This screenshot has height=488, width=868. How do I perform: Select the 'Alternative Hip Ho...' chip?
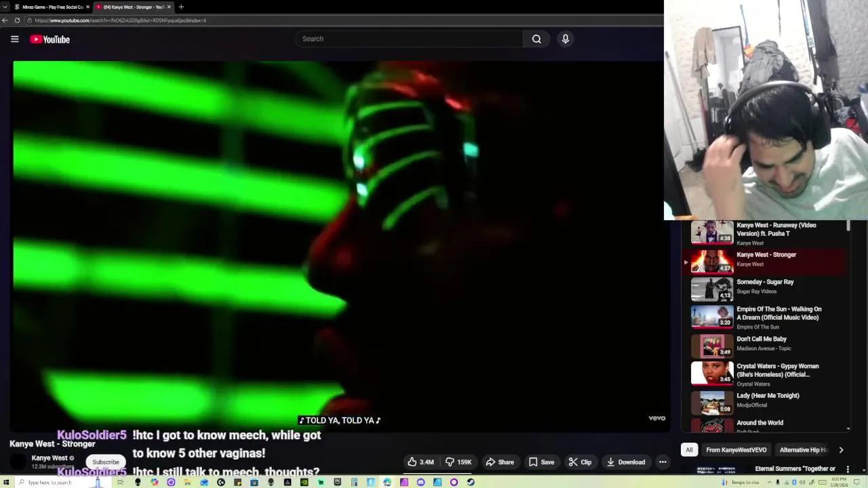tap(804, 450)
